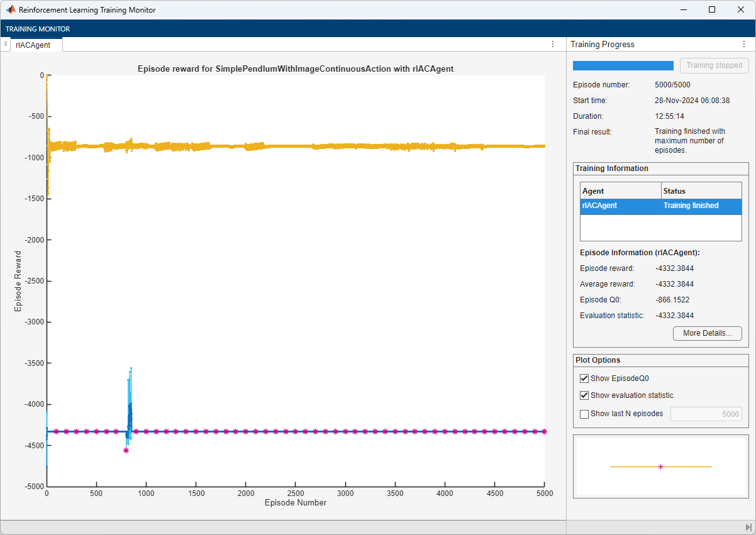Click the MATLAB logo in title bar
756x535 pixels.
11,10
